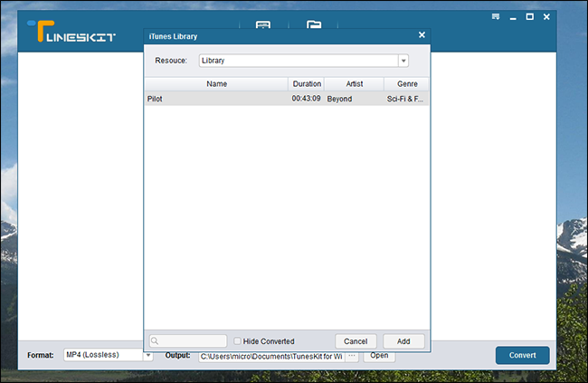Sort by the Name column header
Screen dimensions: 588x383
click(216, 83)
